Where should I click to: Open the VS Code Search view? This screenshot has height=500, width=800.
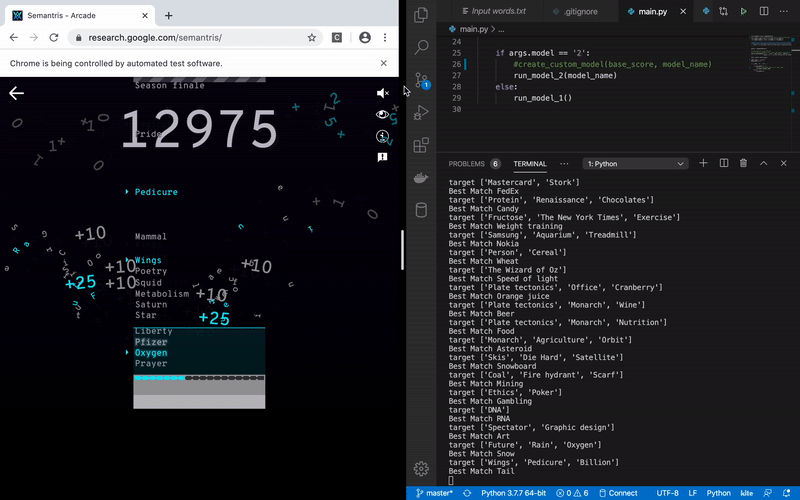[x=421, y=47]
